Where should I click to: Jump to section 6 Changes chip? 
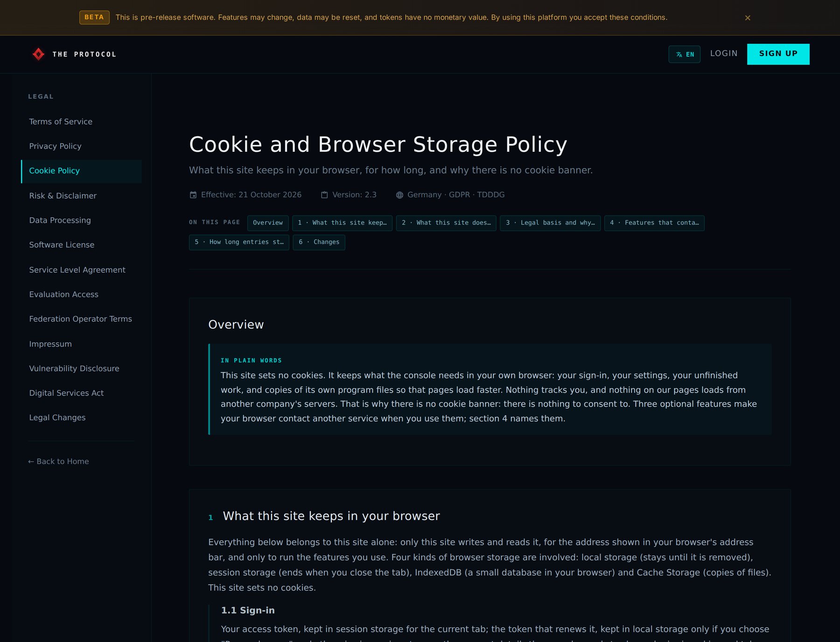[x=319, y=242]
